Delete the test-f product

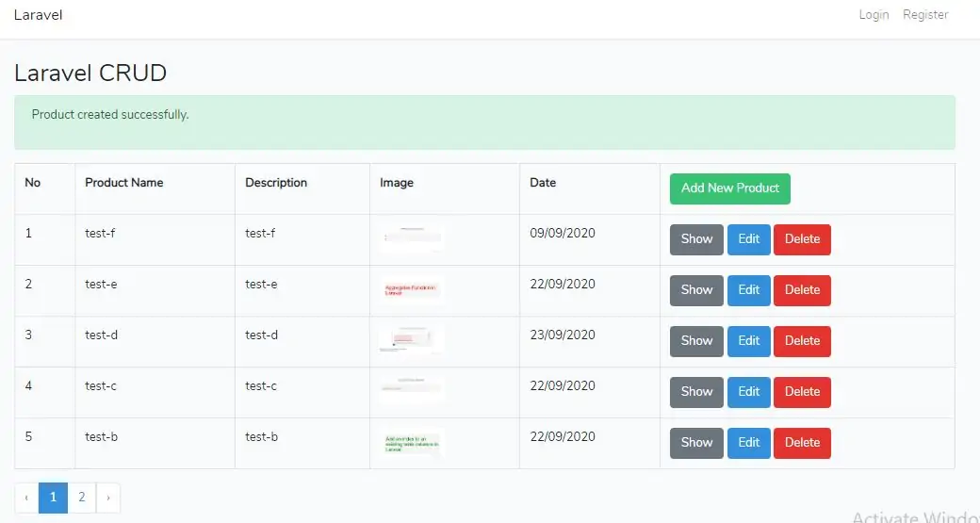tap(802, 239)
